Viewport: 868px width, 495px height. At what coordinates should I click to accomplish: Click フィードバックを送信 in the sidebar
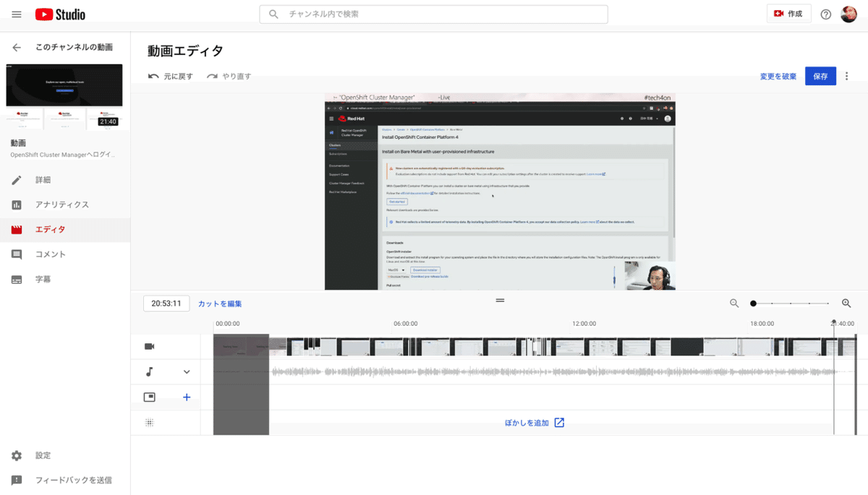[x=65, y=480]
